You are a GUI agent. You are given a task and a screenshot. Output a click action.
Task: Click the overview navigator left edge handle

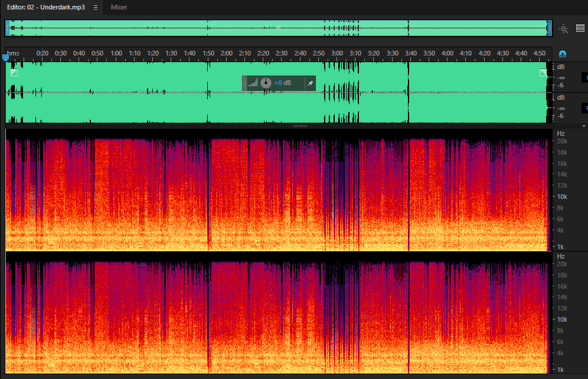click(7, 28)
